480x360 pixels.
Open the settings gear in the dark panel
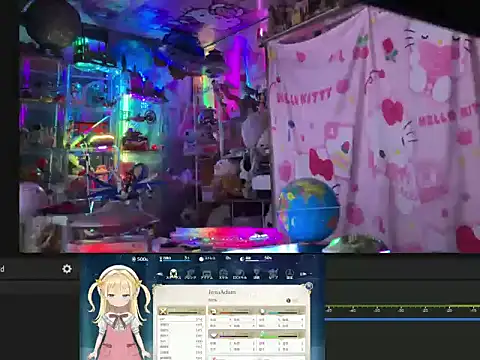[x=67, y=269]
